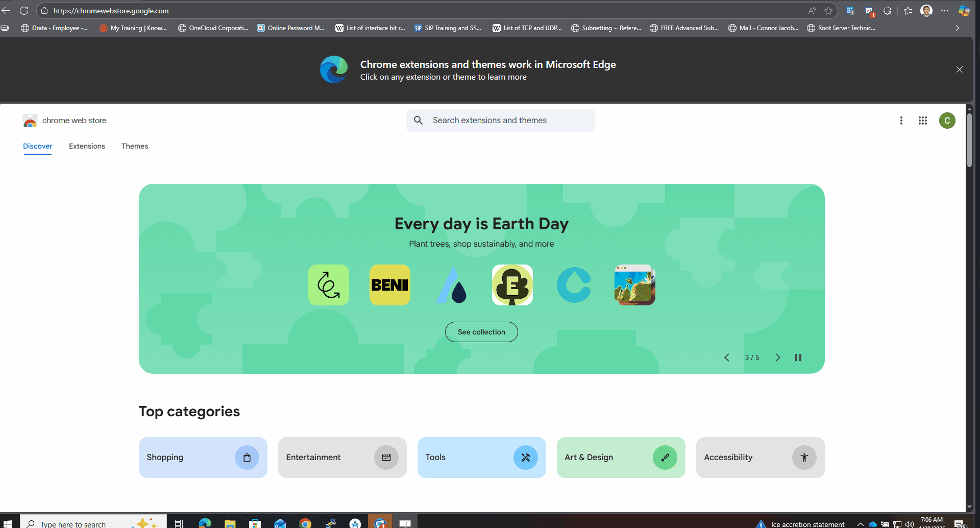Click the Accessibility category person icon
Image resolution: width=980 pixels, height=528 pixels.
804,458
